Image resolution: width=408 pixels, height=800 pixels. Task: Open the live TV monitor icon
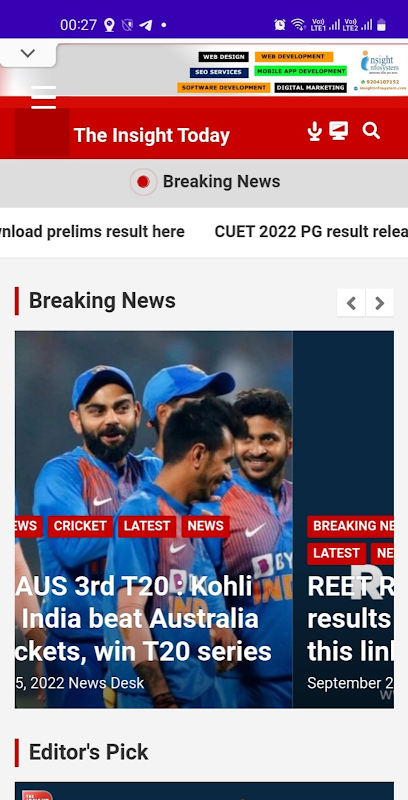pyautogui.click(x=339, y=131)
